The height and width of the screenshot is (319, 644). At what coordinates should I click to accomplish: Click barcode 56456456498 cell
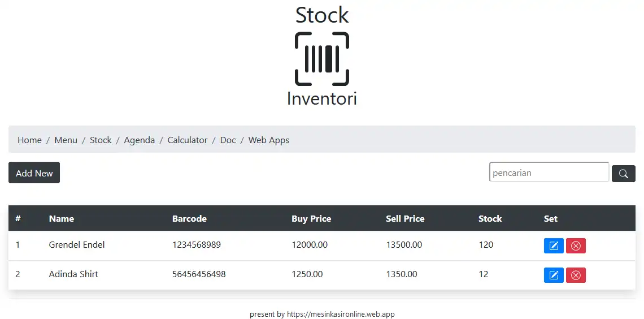click(x=199, y=274)
